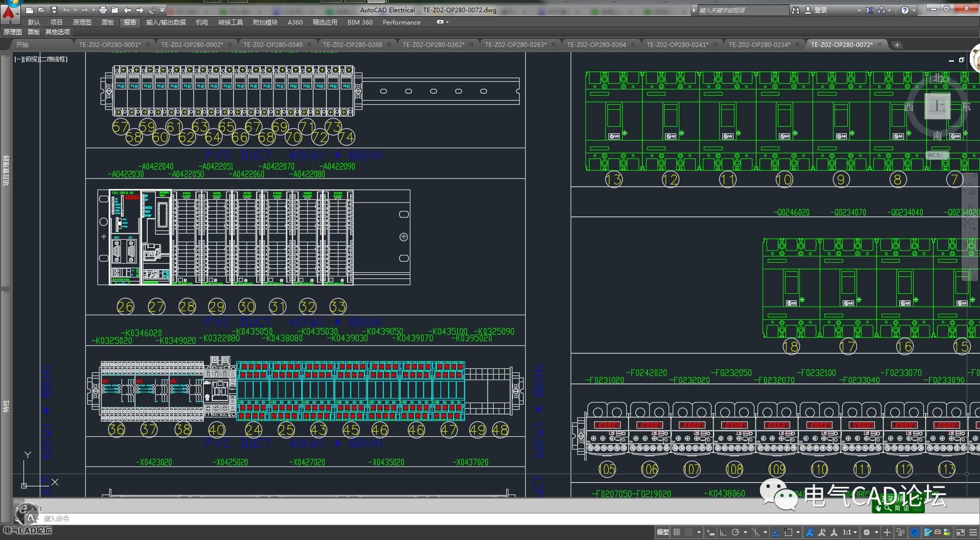Switch to the 转换工具 ribbon tab
Image resolution: width=980 pixels, height=540 pixels.
(x=231, y=22)
